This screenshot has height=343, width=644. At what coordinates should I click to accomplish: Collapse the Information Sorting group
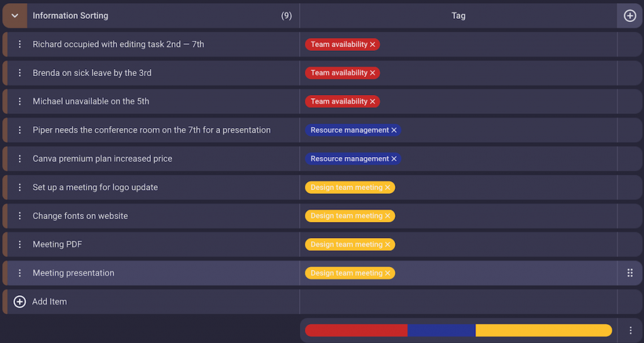pyautogui.click(x=14, y=16)
